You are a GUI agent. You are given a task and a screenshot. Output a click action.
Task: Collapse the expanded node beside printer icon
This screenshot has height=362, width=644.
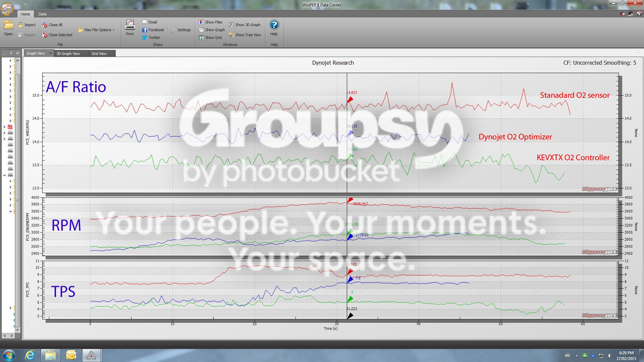(4, 175)
